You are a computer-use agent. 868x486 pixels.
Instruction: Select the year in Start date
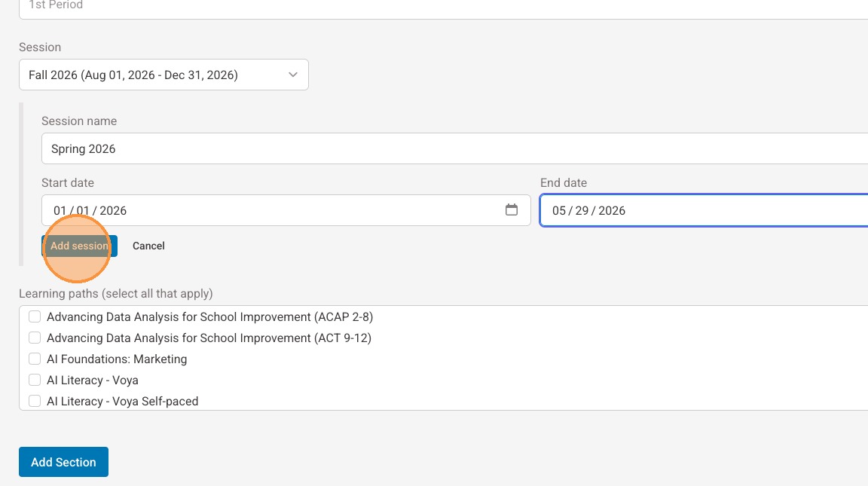tap(113, 211)
